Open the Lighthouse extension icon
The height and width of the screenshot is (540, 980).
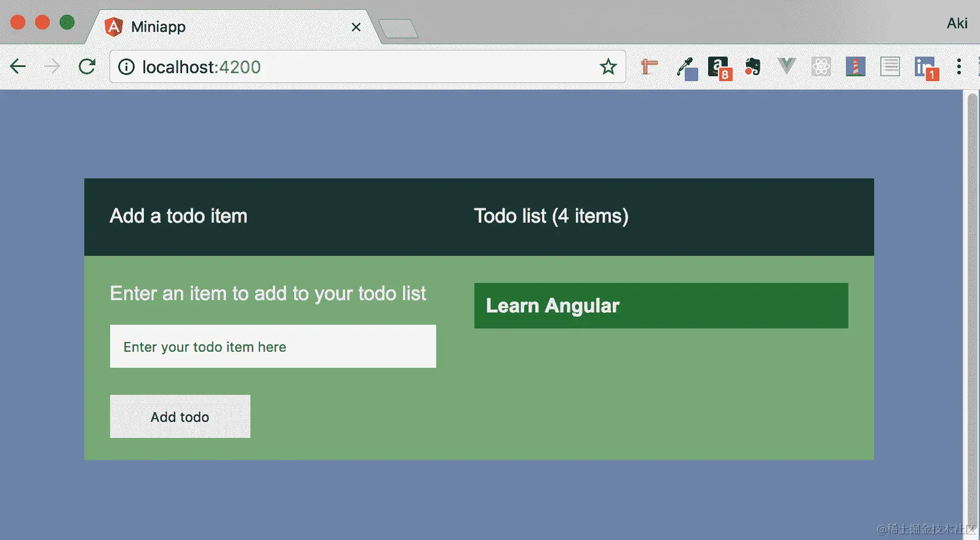click(x=856, y=66)
